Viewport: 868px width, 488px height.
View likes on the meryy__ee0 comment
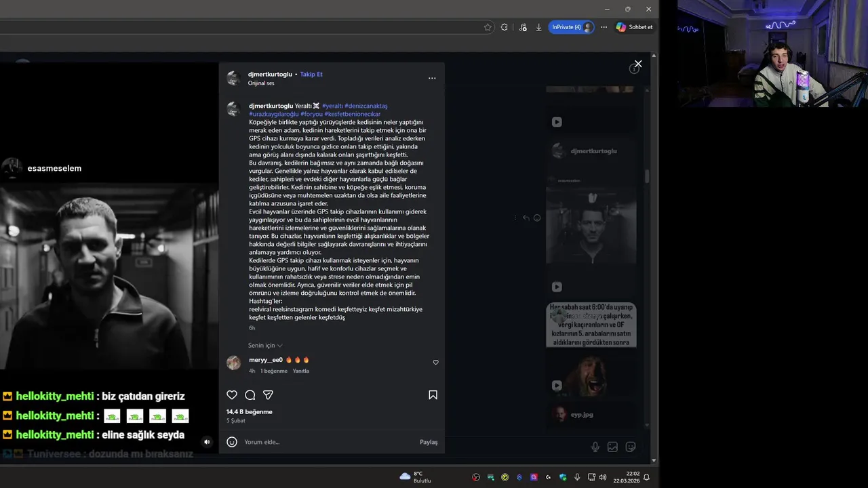click(274, 371)
